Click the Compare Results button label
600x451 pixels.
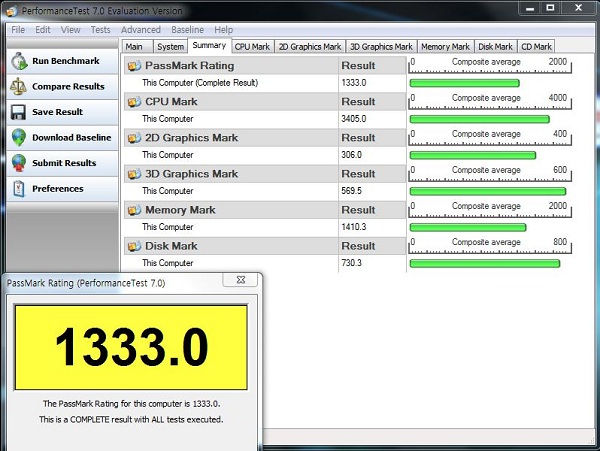(x=68, y=87)
